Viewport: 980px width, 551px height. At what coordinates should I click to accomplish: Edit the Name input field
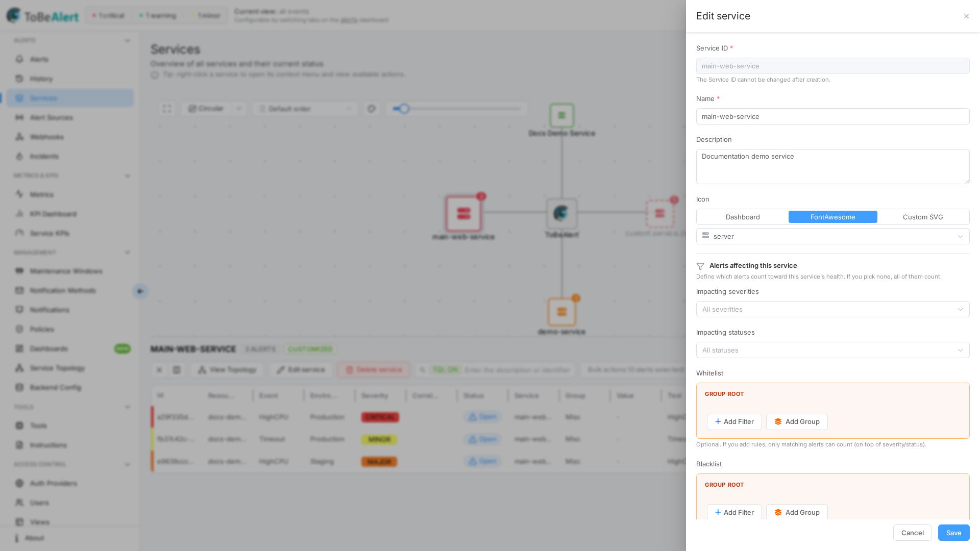[x=832, y=116]
